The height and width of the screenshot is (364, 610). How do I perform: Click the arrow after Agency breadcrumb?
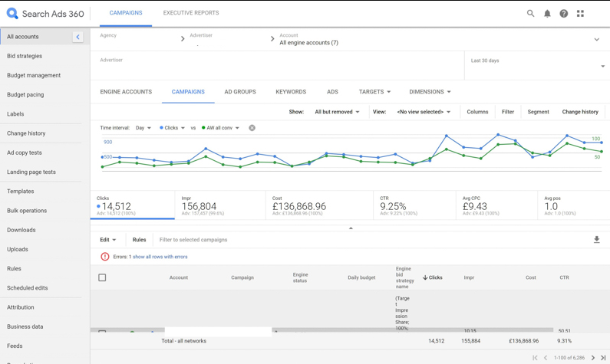coord(183,39)
